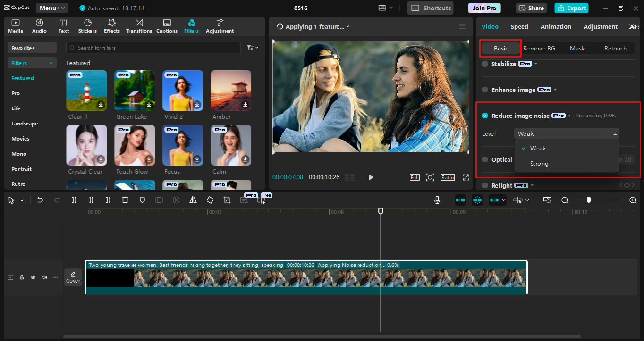Click the Export button
Screen dimensions: 644x341
point(572,8)
